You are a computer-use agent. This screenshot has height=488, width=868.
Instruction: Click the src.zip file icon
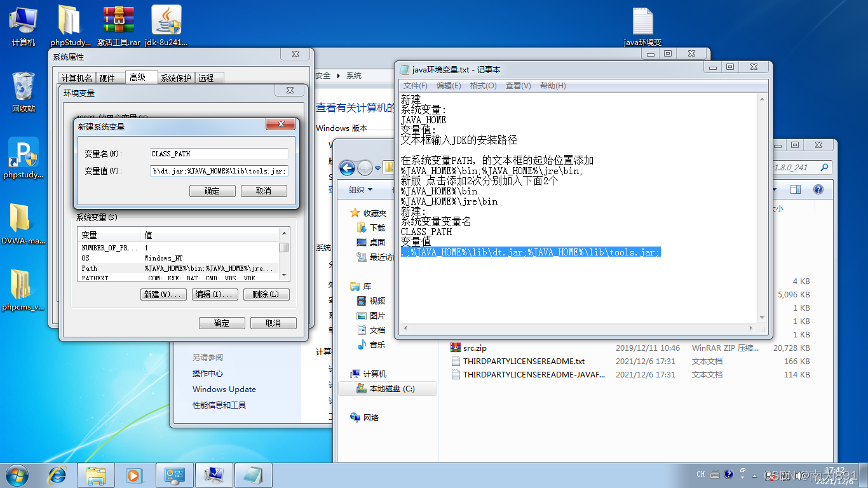click(455, 348)
